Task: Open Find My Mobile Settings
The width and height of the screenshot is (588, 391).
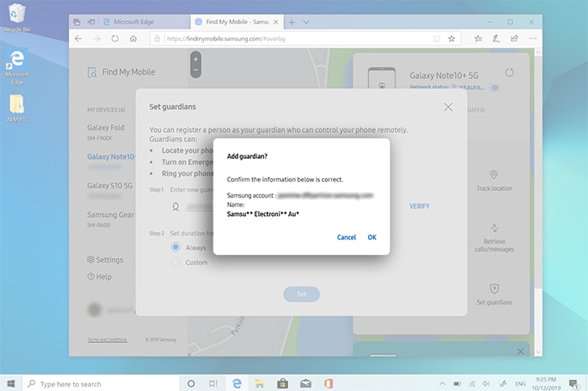Action: coord(105,260)
